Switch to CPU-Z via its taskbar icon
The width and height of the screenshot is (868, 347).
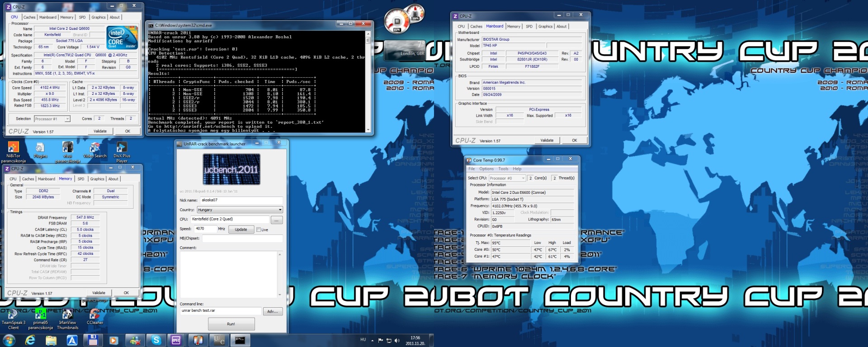coord(177,340)
